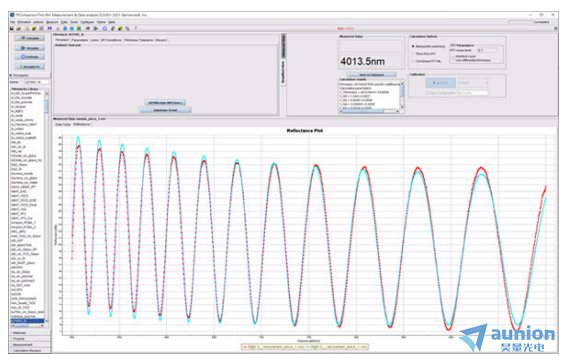The height and width of the screenshot is (363, 567).
Task: Open the File menu
Action: (x=12, y=22)
